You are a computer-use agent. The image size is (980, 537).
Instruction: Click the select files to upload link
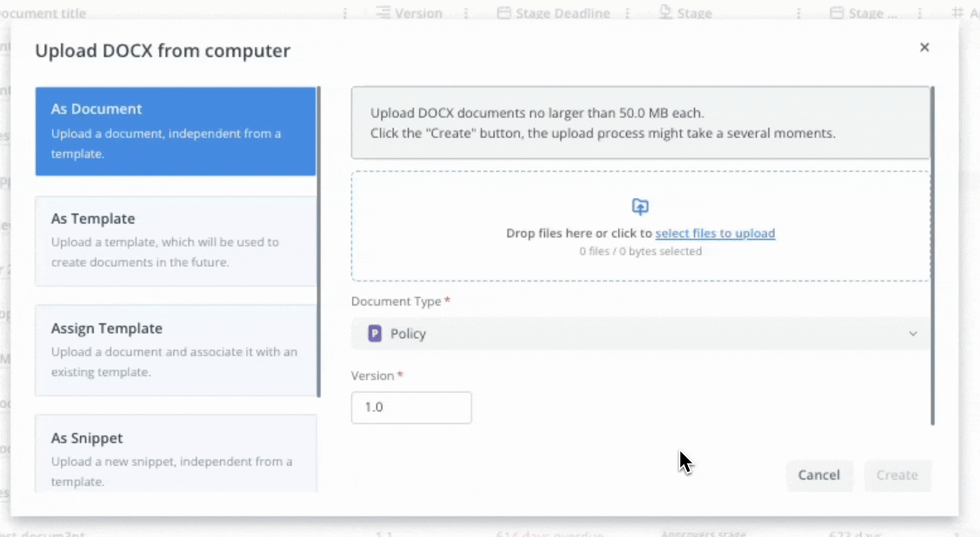[x=715, y=233]
